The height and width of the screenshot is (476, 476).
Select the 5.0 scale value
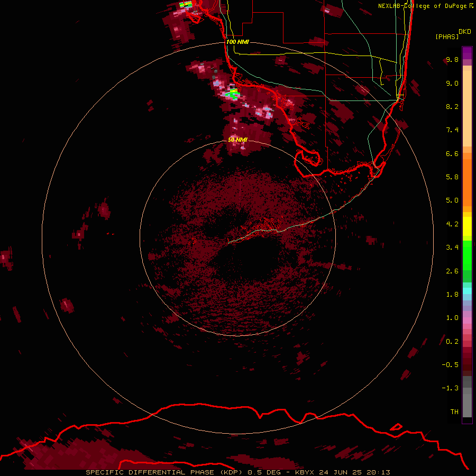(x=452, y=200)
